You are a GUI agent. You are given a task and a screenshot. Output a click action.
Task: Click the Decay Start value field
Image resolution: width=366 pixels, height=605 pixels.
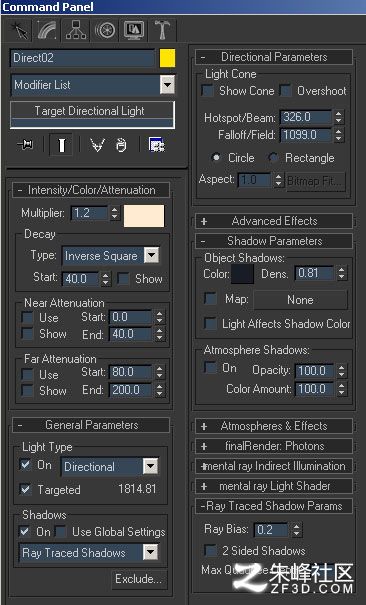(x=81, y=279)
